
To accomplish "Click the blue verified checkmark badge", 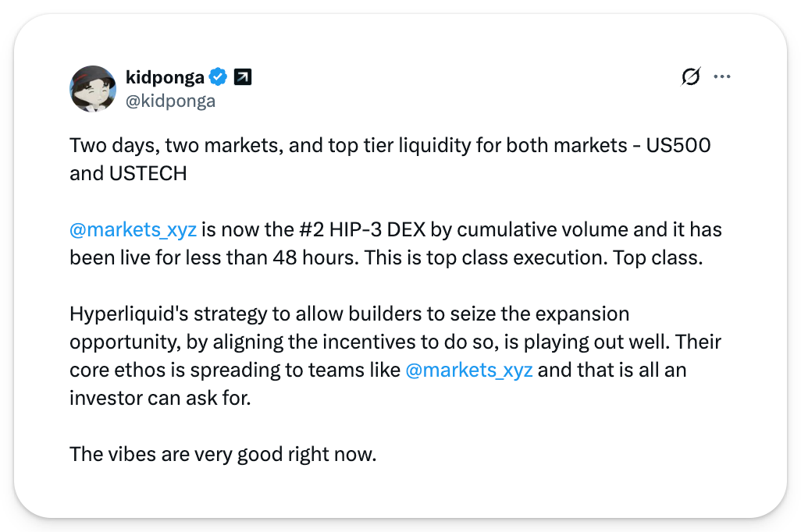I will tap(219, 77).
